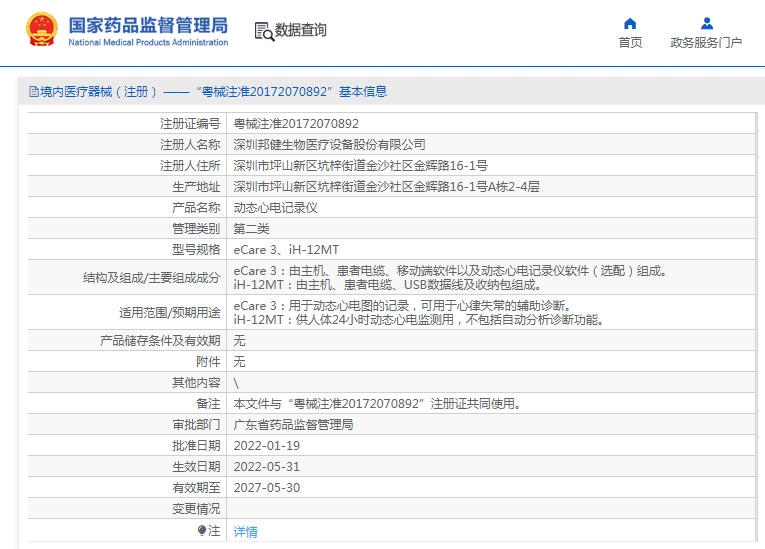Click the 第二类 category value
765x549 pixels.
tap(251, 229)
